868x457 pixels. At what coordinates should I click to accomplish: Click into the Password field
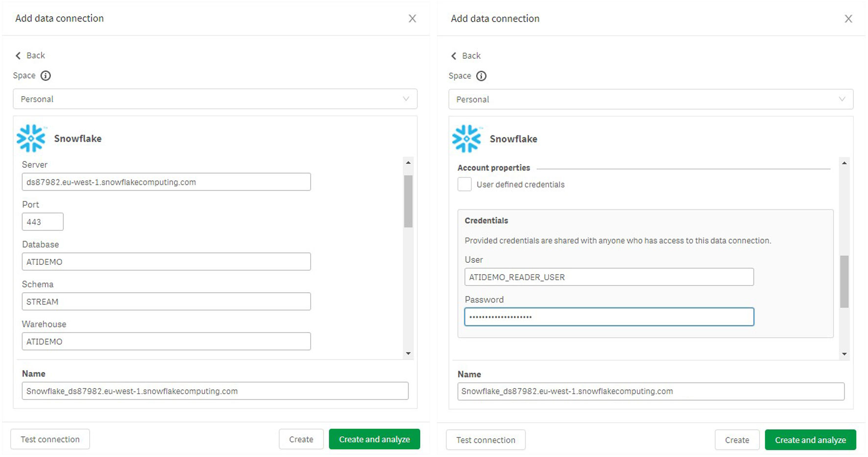coord(609,317)
